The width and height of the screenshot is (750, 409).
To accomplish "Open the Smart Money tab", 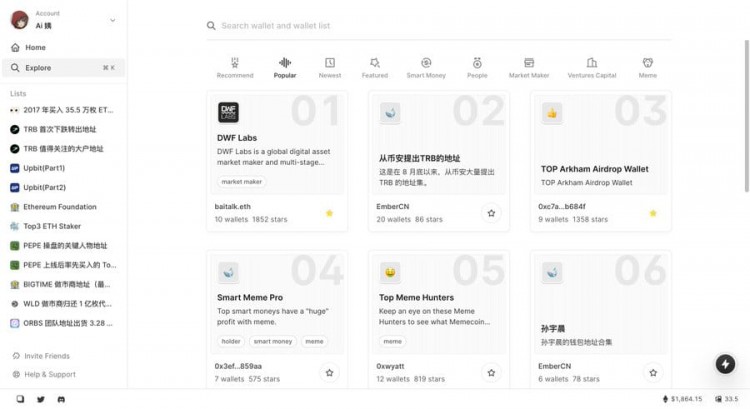I will 426,68.
